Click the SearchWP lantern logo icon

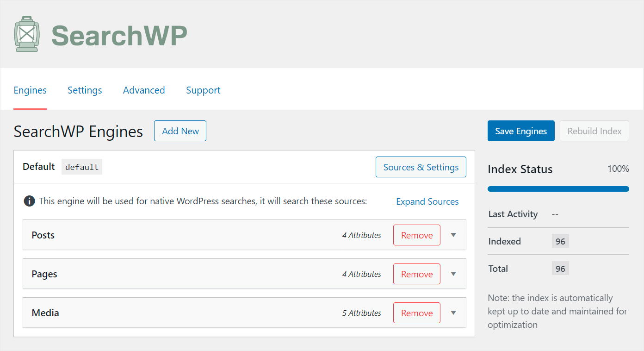27,34
